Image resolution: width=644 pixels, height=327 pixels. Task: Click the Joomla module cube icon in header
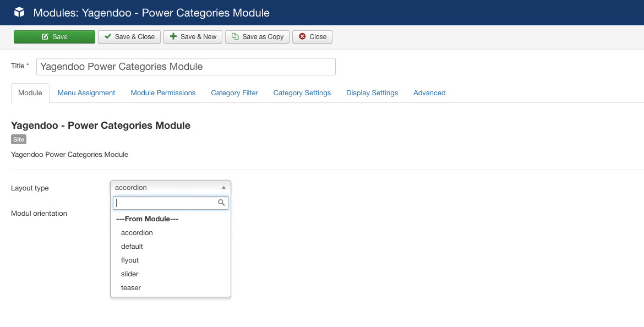tap(19, 12)
